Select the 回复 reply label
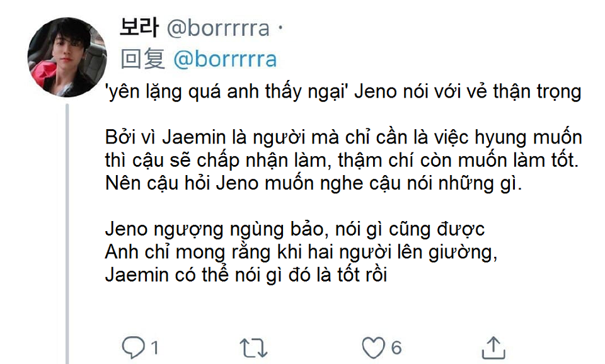Viewport: 605px width, 364px height. coord(143,59)
